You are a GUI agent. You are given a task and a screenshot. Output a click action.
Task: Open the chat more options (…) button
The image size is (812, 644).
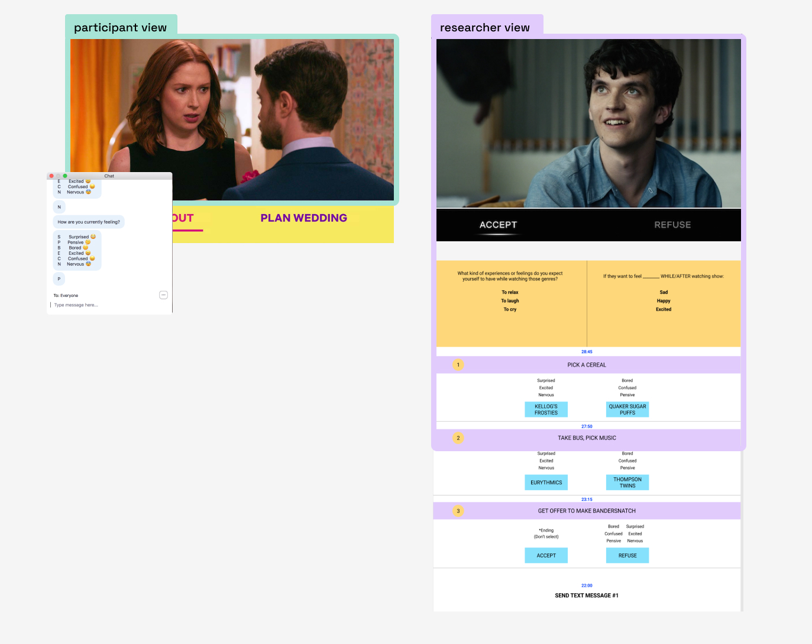[163, 295]
